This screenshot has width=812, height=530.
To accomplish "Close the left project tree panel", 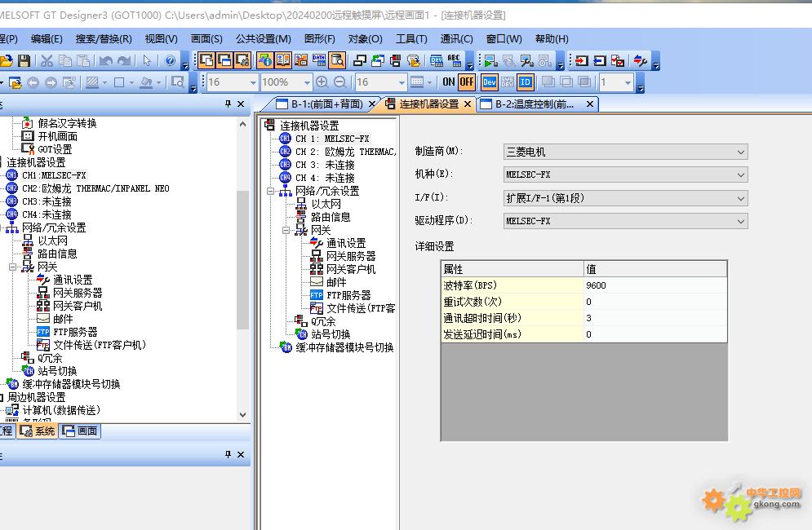I will coord(241,104).
